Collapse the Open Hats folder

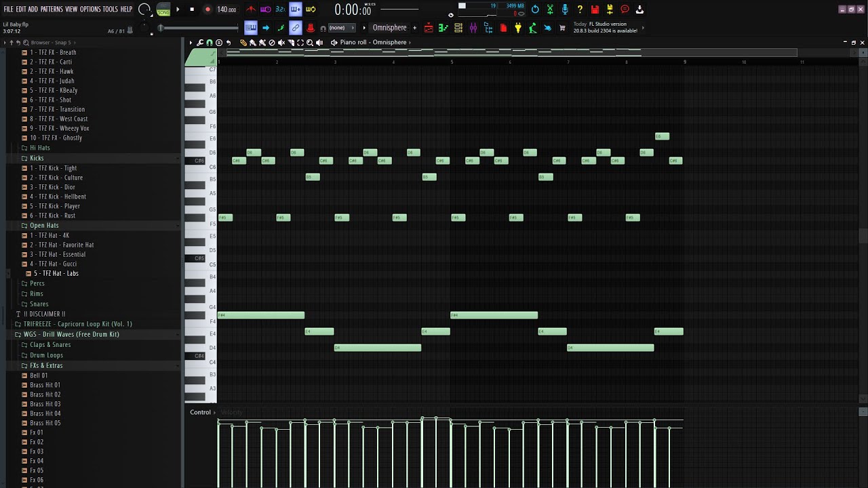(43, 225)
